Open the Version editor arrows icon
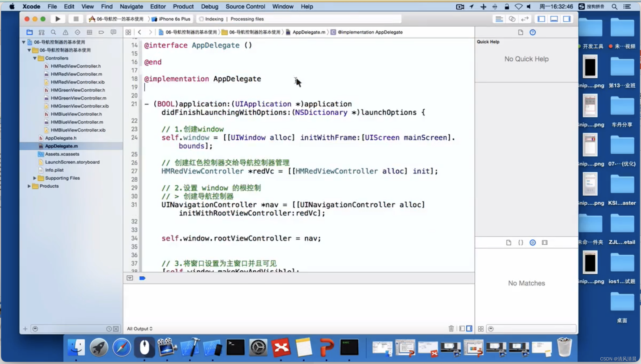 click(x=525, y=19)
